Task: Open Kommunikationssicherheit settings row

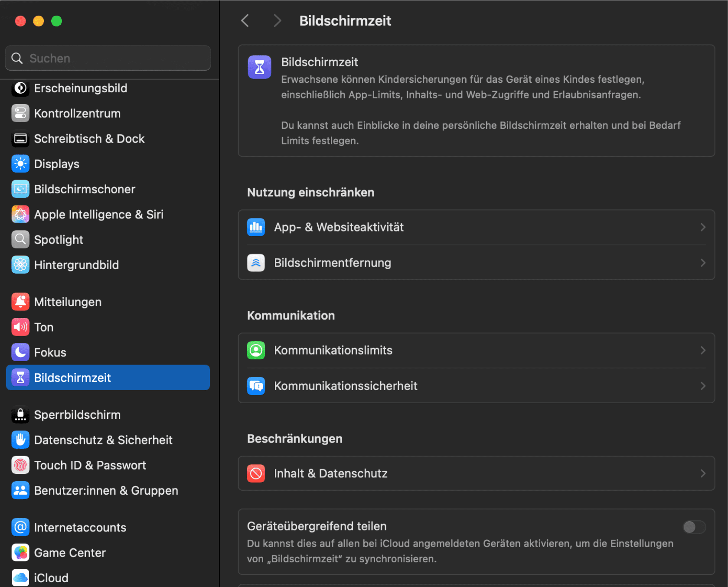Action: pos(476,386)
